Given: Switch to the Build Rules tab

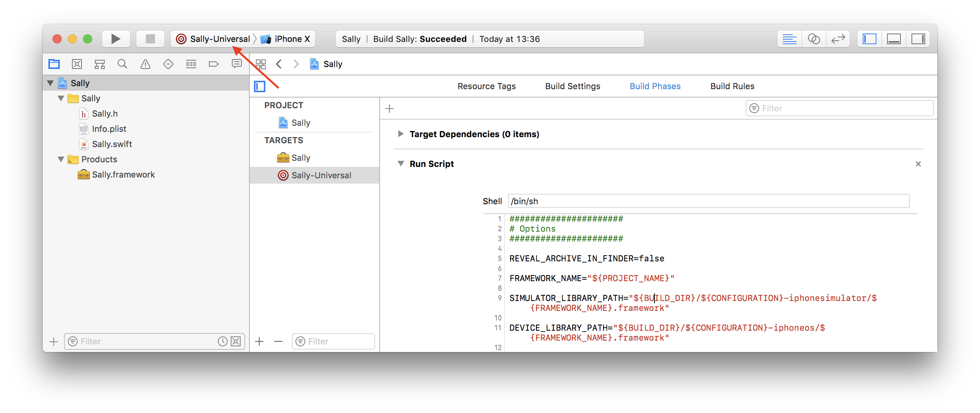Looking at the screenshot, I should point(733,86).
